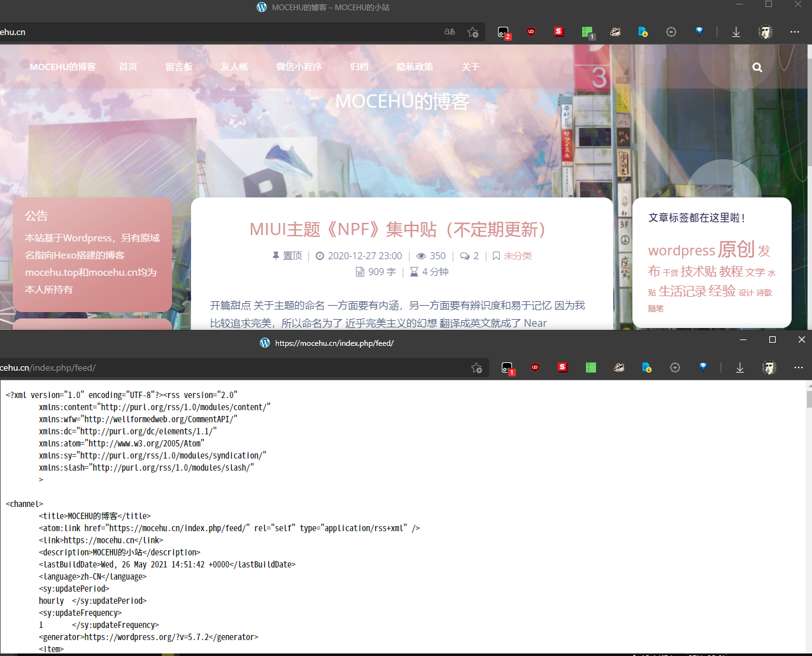
Task: Click the circular arrows extension icon
Action: click(671, 31)
